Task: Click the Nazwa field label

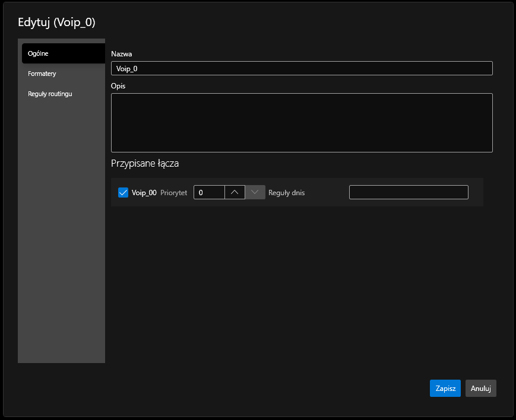Action: pos(121,54)
